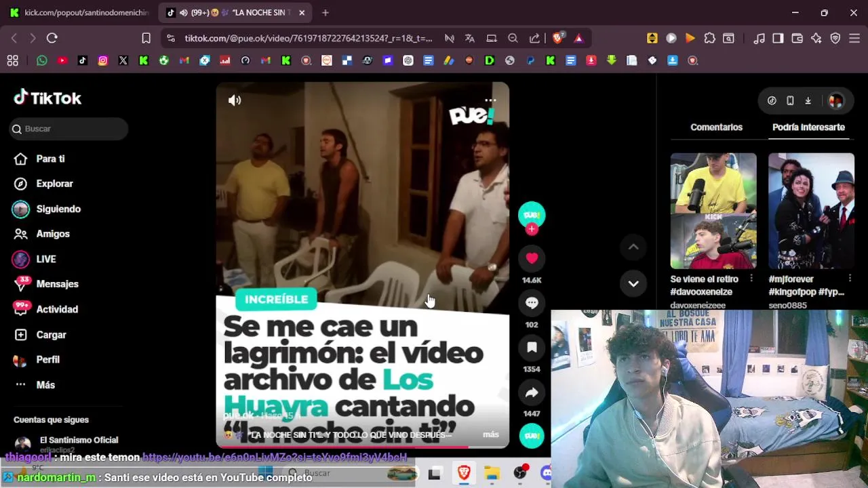The width and height of the screenshot is (868, 488).
Task: Bookmark this page in address bar
Action: [146, 39]
